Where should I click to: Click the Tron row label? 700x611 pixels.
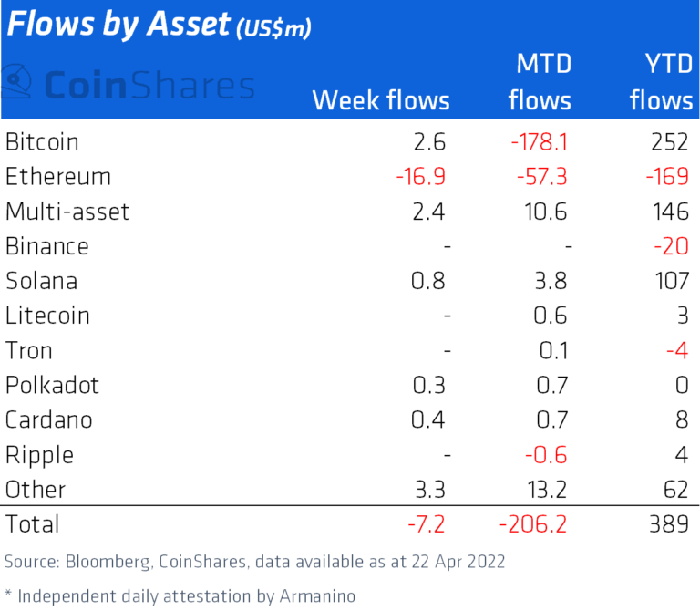click(29, 350)
